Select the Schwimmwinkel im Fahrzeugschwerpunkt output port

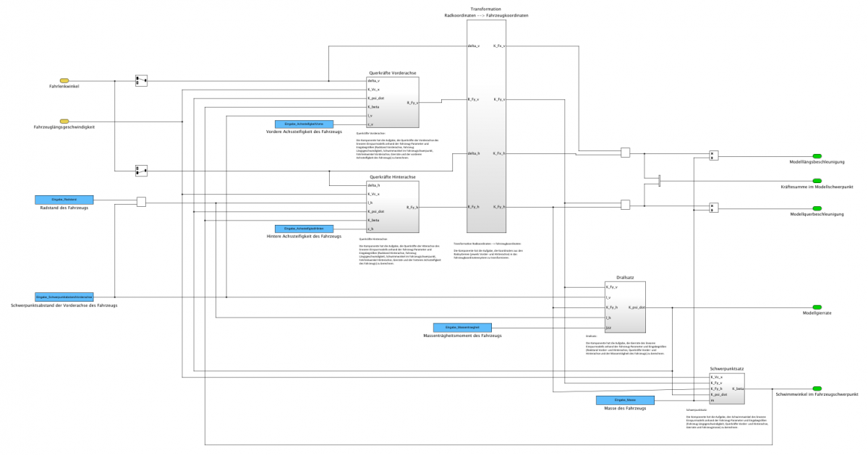coord(817,388)
